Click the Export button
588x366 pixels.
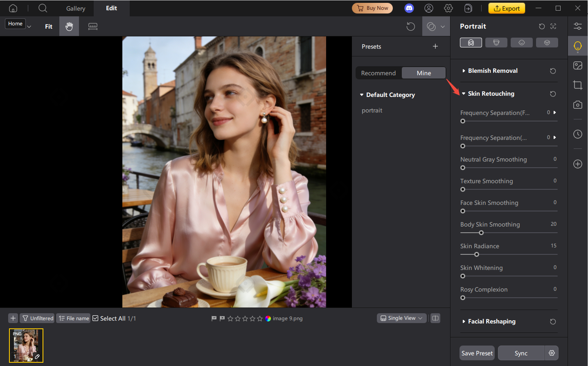click(x=507, y=8)
